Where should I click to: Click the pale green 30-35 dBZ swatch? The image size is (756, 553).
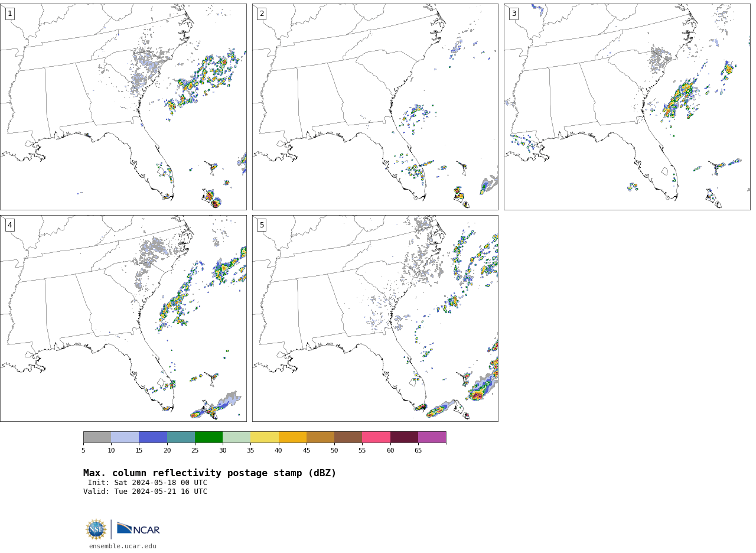point(236,437)
